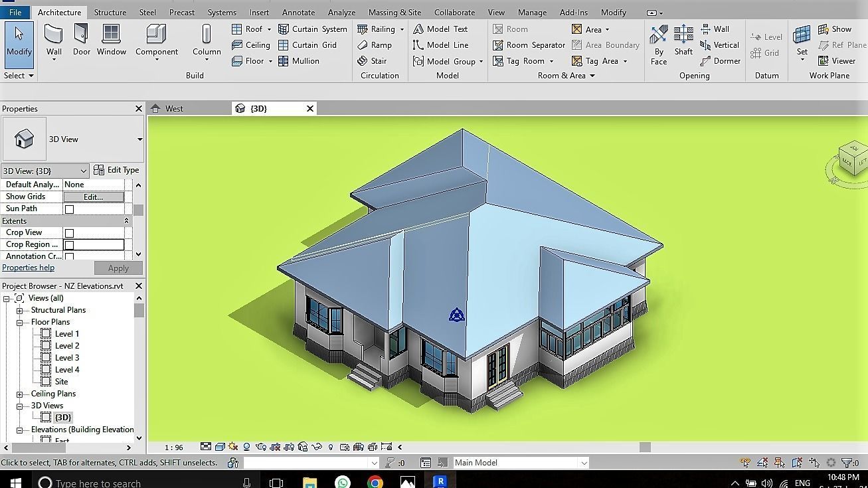Select the Model Text tool
The height and width of the screenshot is (488, 868).
(x=440, y=29)
